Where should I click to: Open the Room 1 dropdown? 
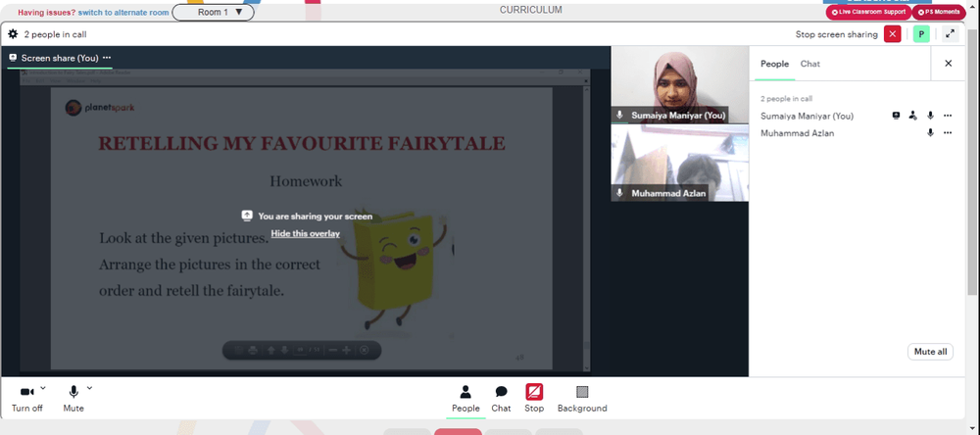coord(213,13)
